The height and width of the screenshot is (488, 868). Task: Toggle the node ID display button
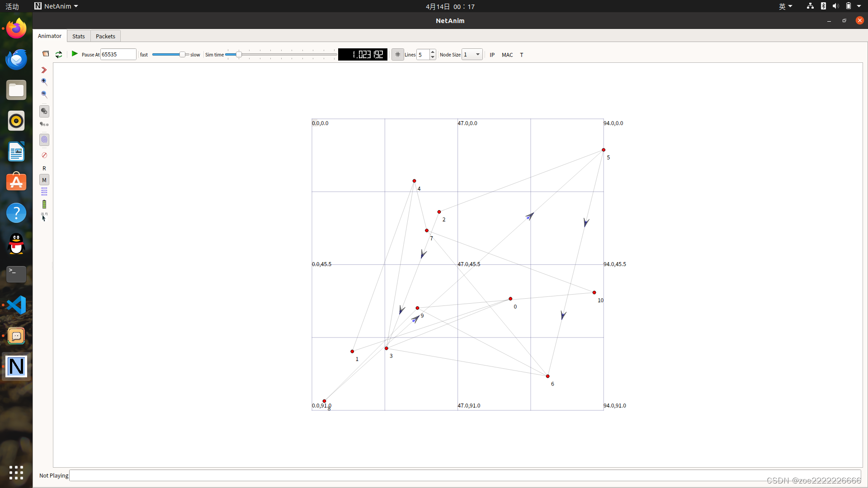pos(44,112)
